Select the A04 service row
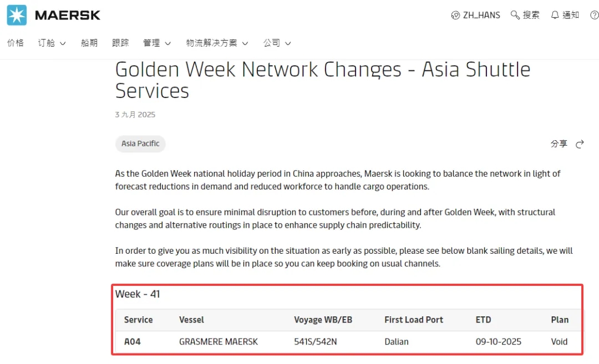Viewport: 599px width, 364px height. (x=133, y=342)
